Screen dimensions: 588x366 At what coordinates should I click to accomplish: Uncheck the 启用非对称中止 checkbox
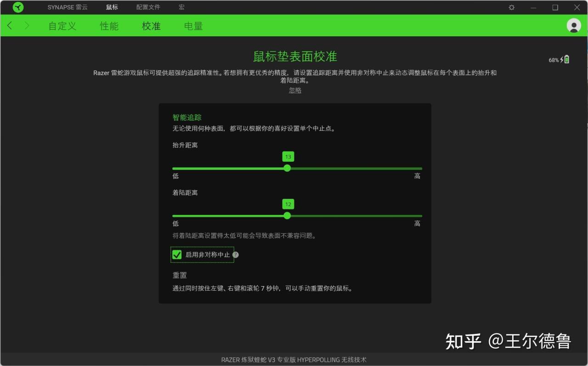[177, 254]
